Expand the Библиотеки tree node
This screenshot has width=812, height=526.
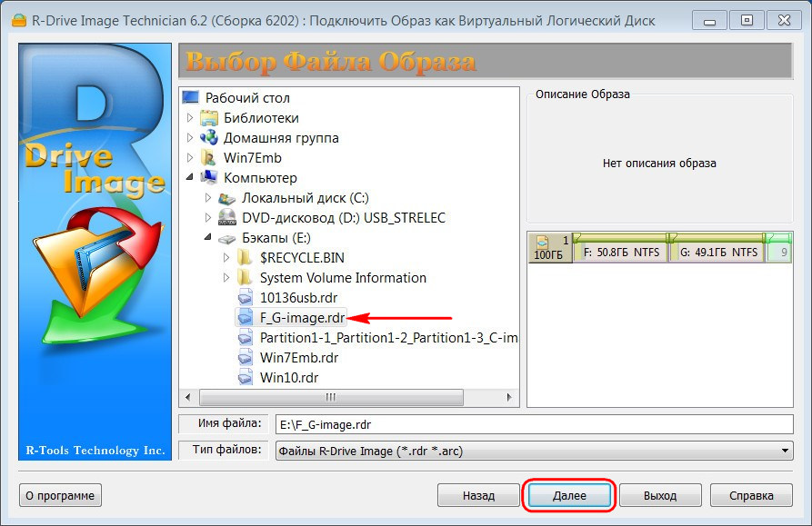pos(189,118)
